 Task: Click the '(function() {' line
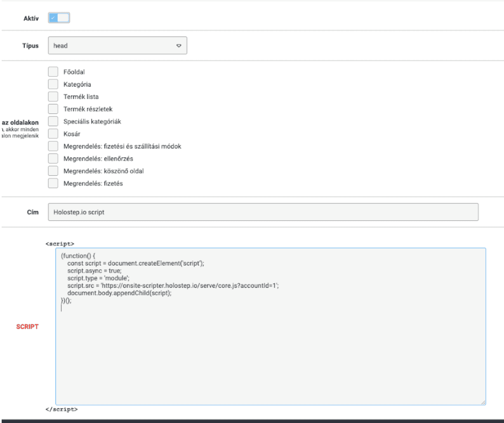(x=78, y=256)
